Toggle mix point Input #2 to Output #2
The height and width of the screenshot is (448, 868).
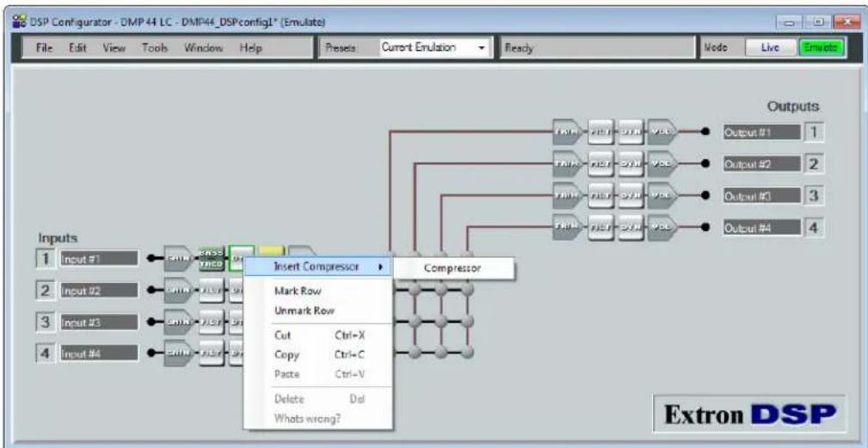(x=416, y=290)
